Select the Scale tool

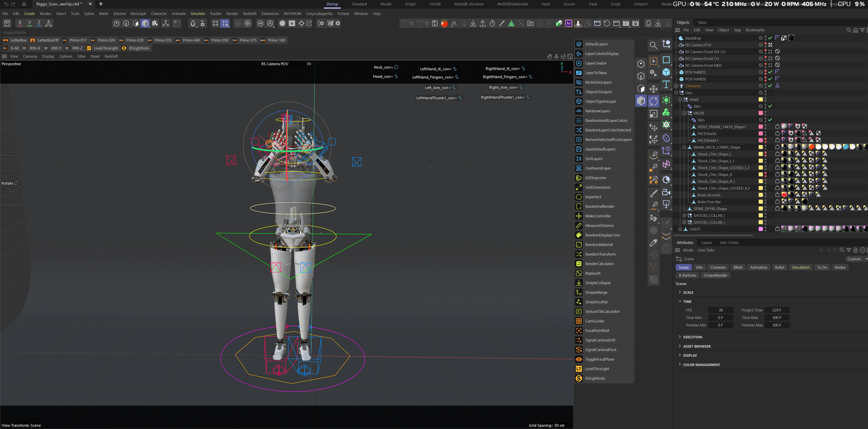(x=653, y=114)
